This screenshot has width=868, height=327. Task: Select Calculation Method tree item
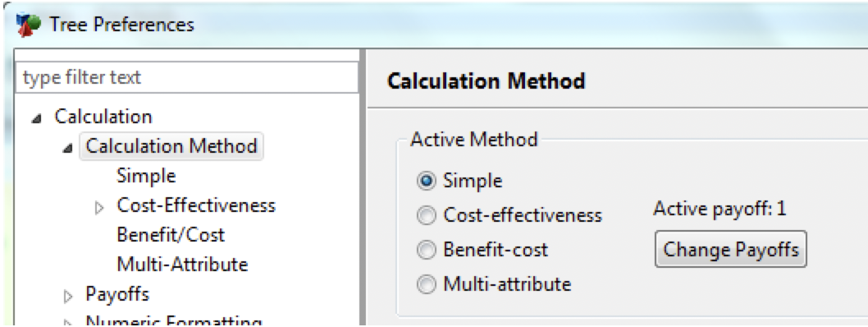[x=171, y=146]
